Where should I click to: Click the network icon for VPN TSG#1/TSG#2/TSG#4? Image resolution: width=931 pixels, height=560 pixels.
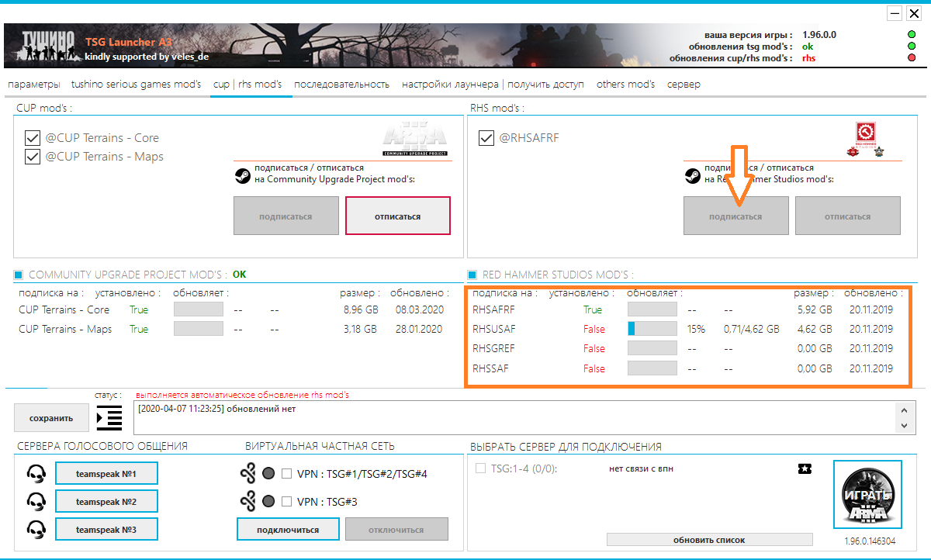point(248,473)
